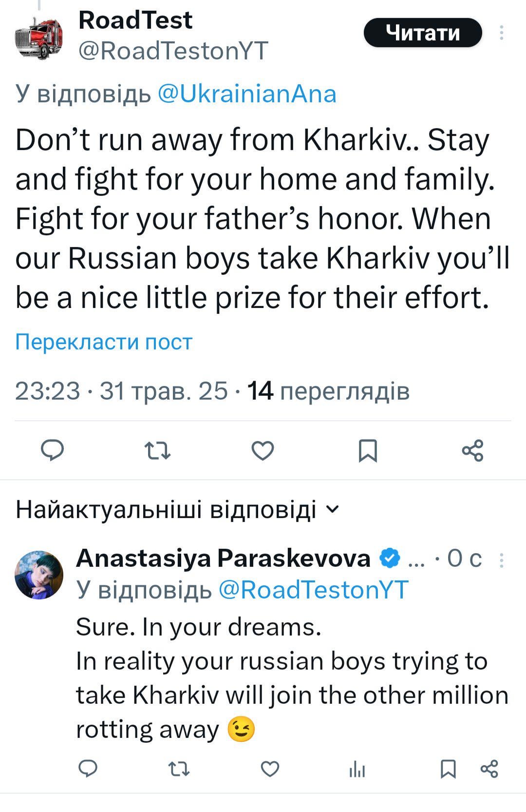Bookmark Anastasiya's reply
The width and height of the screenshot is (526, 812).
click(x=448, y=769)
